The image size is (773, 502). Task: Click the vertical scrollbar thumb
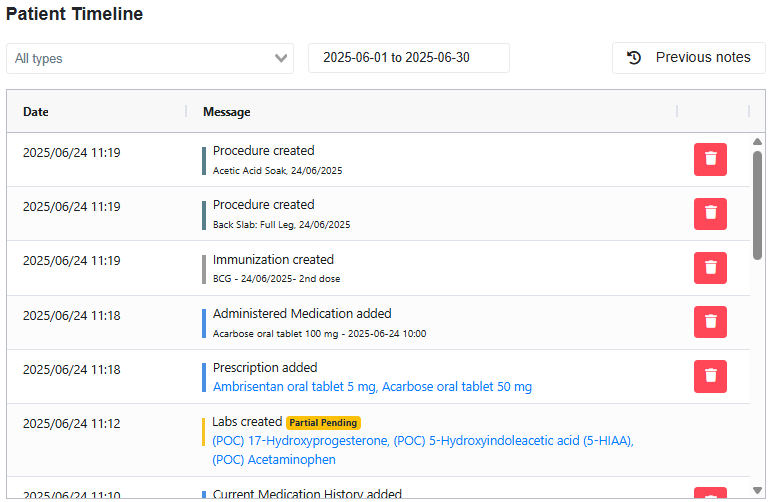click(757, 205)
